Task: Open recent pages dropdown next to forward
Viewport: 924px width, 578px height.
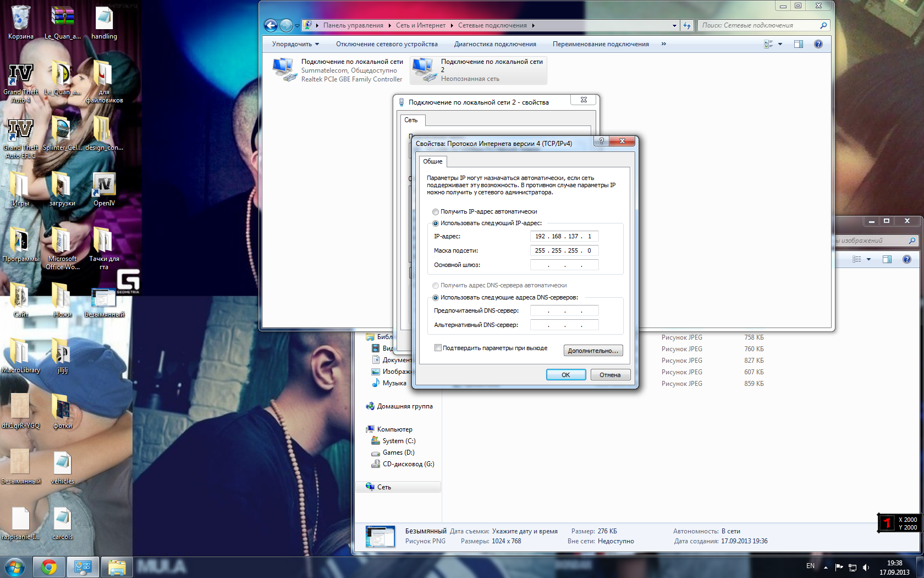Action: [x=297, y=25]
